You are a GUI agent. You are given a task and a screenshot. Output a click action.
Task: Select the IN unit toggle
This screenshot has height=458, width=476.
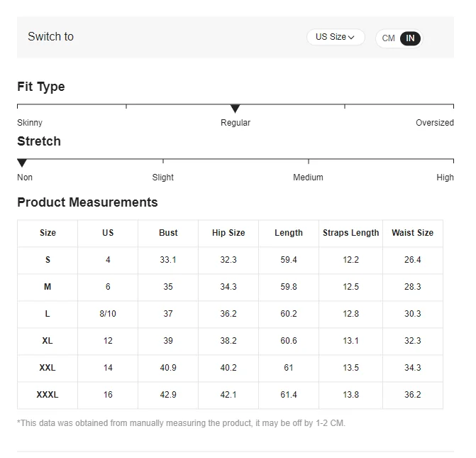[411, 38]
